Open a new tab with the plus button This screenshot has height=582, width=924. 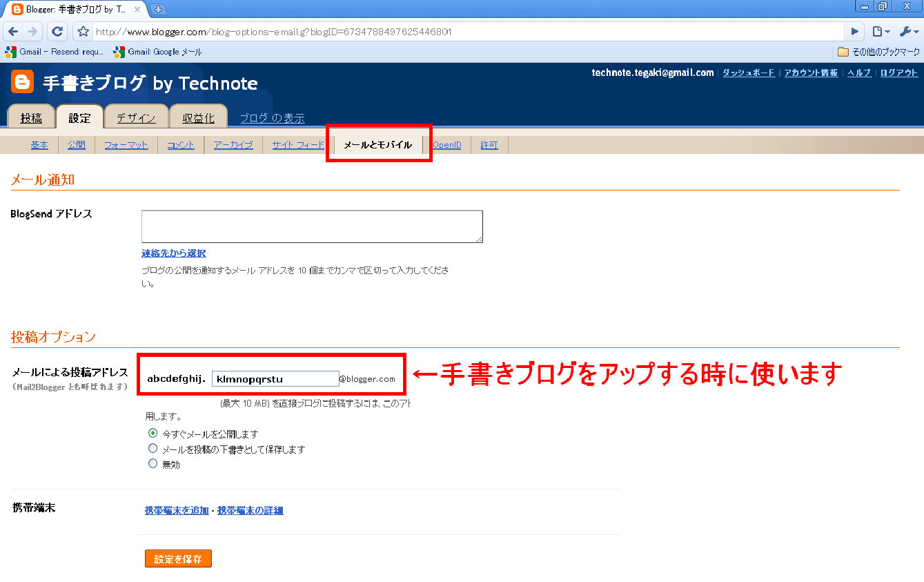click(x=159, y=9)
